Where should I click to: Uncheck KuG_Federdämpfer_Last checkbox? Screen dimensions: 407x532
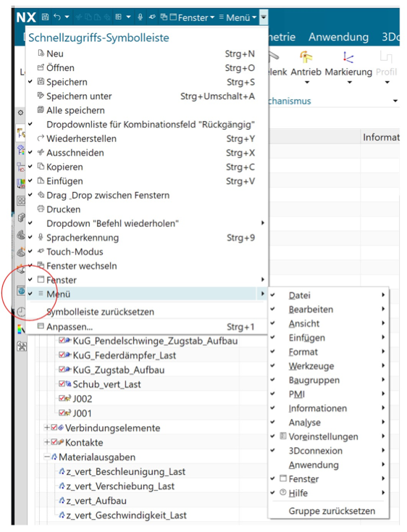click(x=62, y=355)
